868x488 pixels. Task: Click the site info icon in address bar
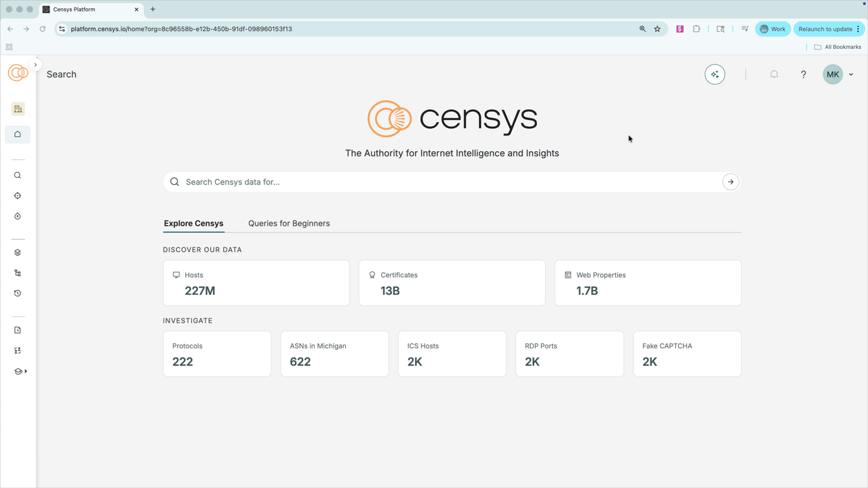tap(62, 29)
